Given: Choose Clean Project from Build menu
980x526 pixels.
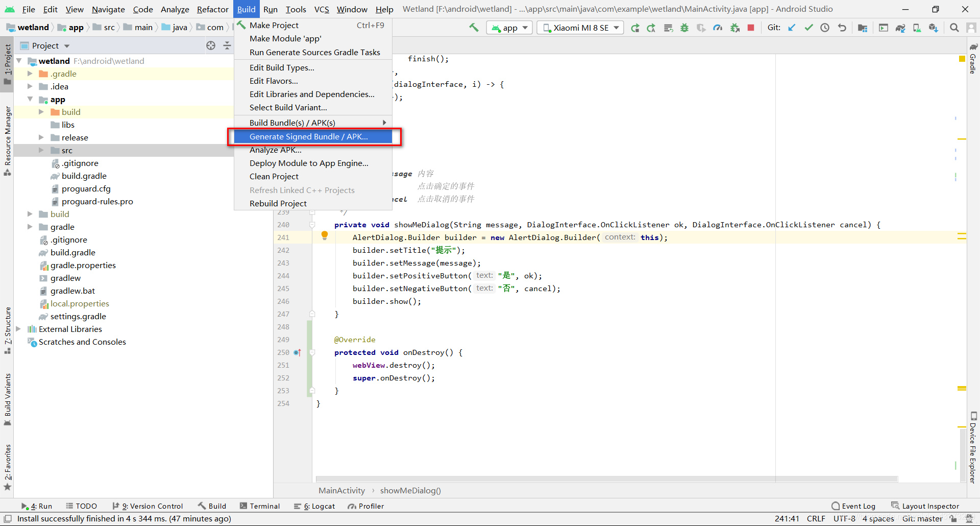Looking at the screenshot, I should tap(313, 176).
